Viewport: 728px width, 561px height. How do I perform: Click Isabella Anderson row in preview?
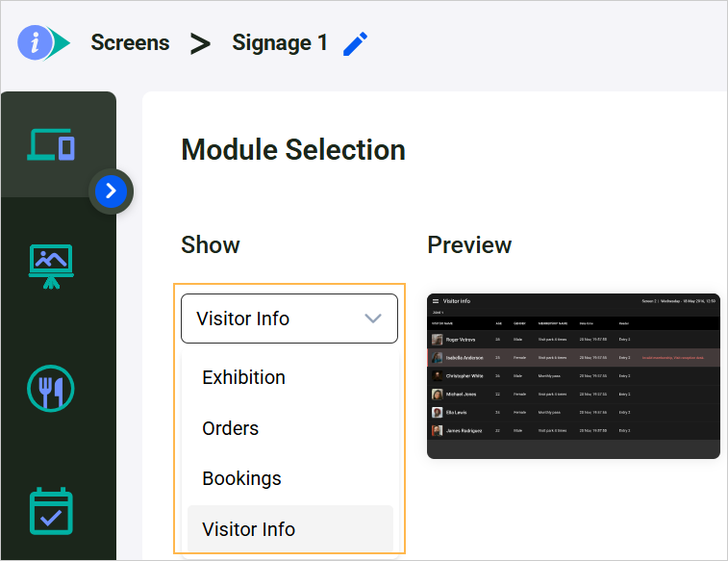(x=573, y=358)
